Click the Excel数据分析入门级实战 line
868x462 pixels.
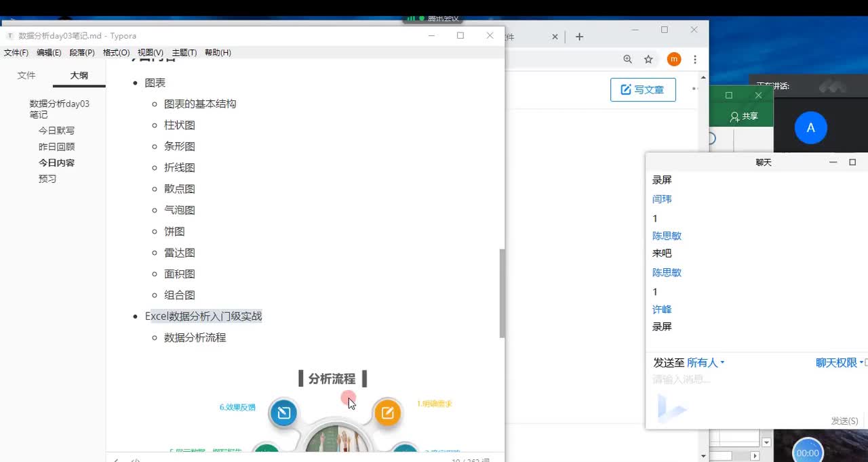click(x=203, y=316)
